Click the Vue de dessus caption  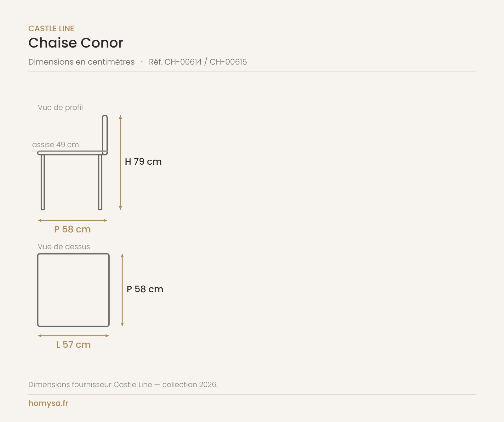click(64, 247)
